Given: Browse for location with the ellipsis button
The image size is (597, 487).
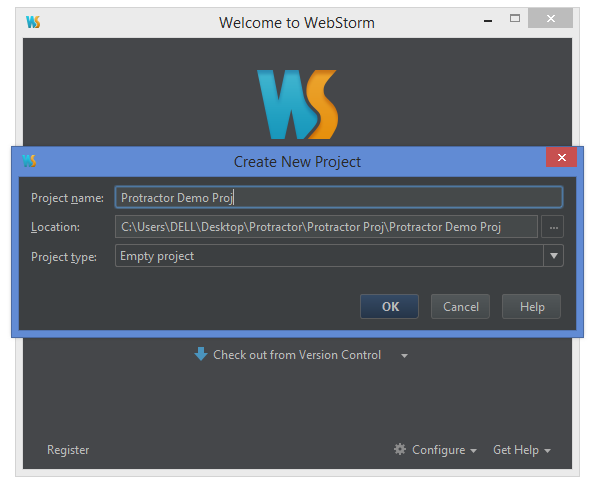Looking at the screenshot, I should coord(553,227).
